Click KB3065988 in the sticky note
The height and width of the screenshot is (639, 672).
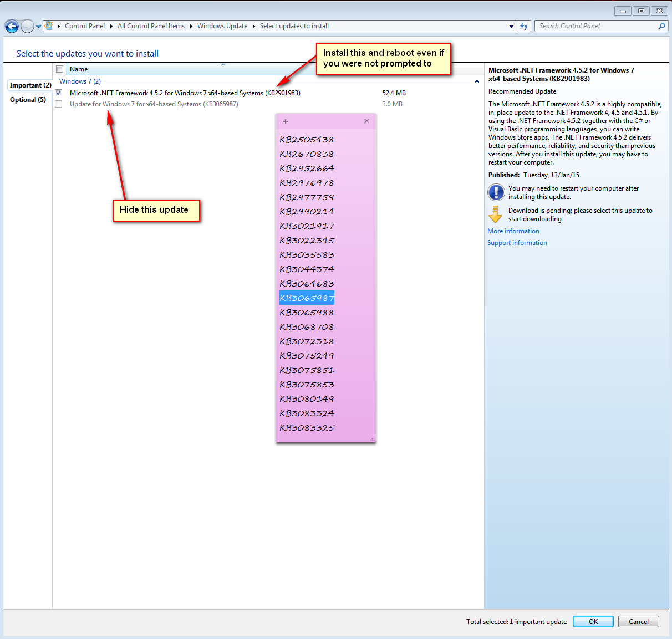coord(307,313)
